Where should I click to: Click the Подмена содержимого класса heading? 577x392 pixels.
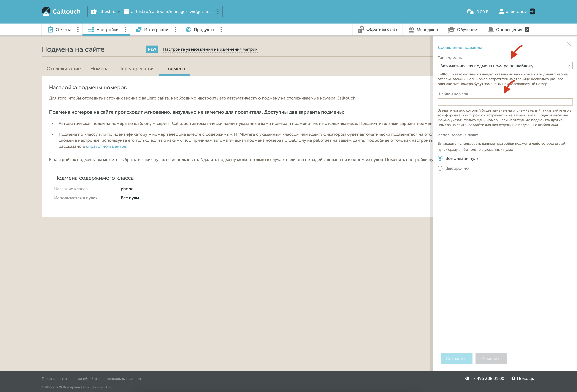pos(94,178)
